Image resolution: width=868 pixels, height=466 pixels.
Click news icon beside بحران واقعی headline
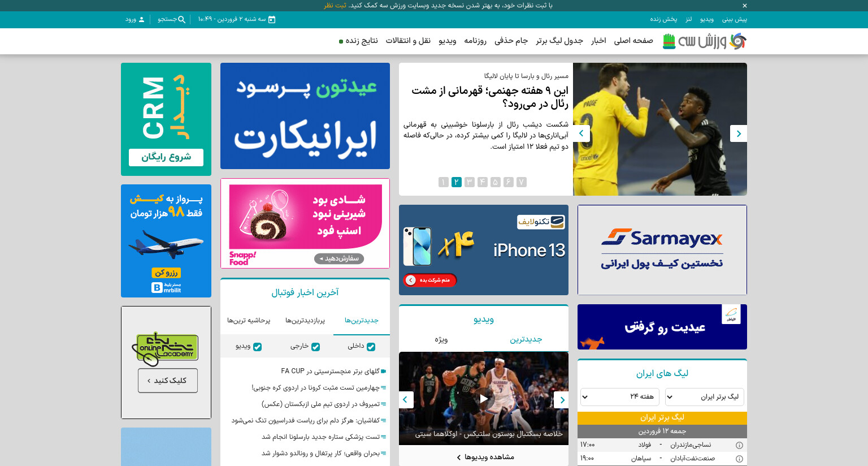click(384, 454)
